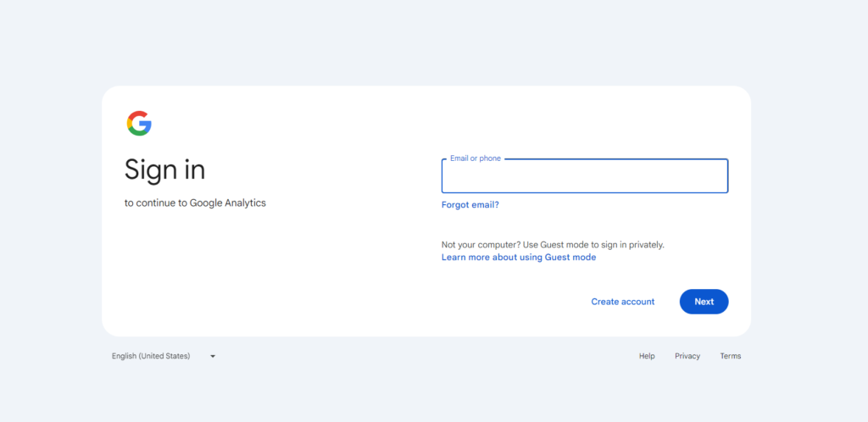Click the Create account button
This screenshot has height=422, width=868.
click(622, 302)
